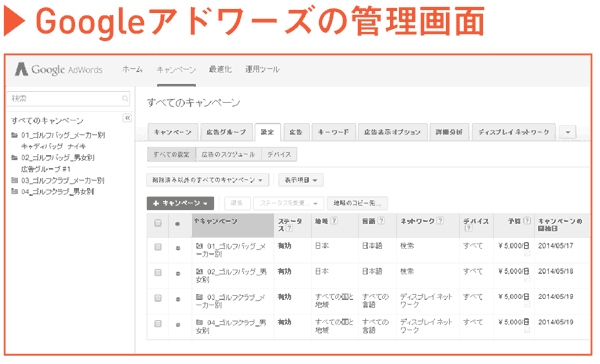Open the ステータスを変更 dropdown
The width and height of the screenshot is (600, 364).
(289, 203)
